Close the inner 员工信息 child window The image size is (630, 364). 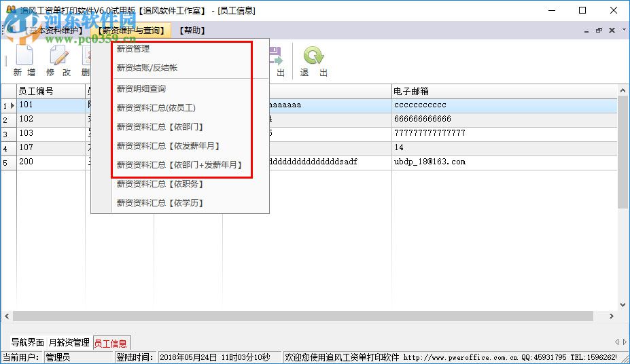[x=612, y=30]
